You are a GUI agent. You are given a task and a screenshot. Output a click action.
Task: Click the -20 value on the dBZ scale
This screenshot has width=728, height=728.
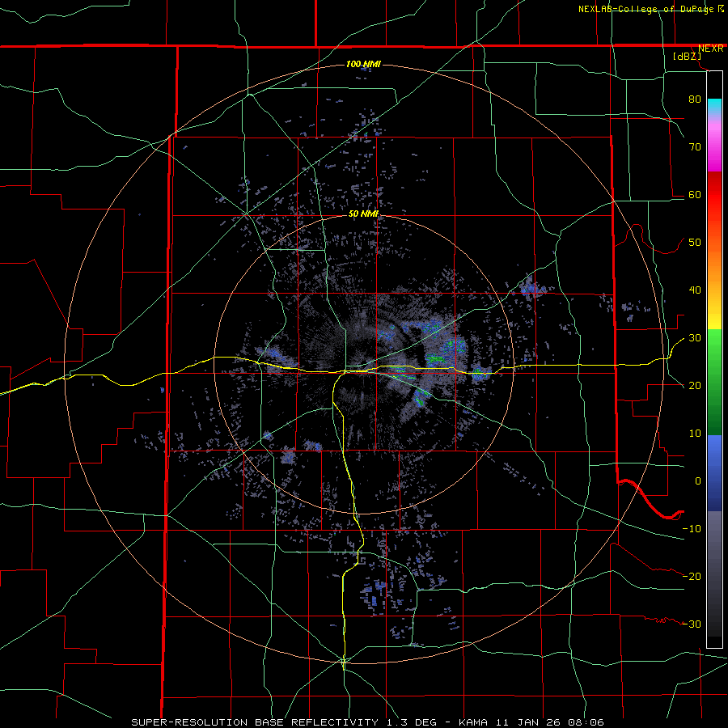tap(692, 577)
